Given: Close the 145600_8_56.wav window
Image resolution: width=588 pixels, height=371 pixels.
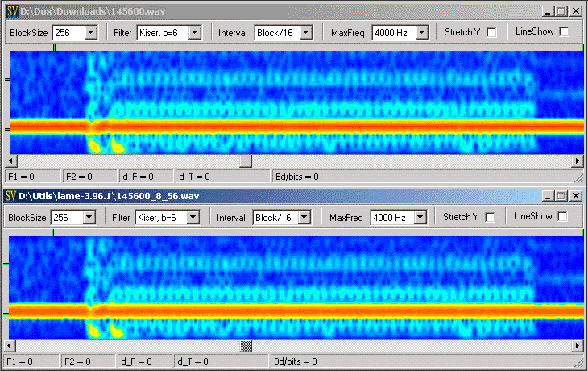Looking at the screenshot, I should click(575, 196).
